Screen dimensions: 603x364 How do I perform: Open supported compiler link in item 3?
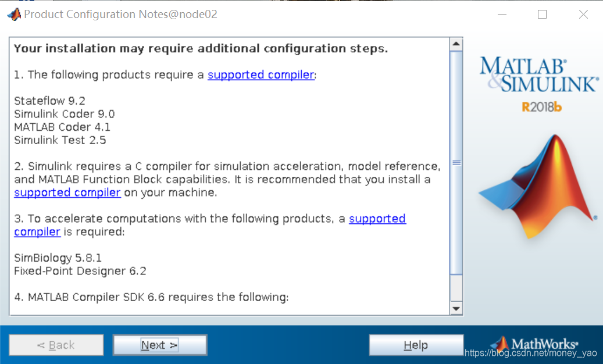(377, 219)
